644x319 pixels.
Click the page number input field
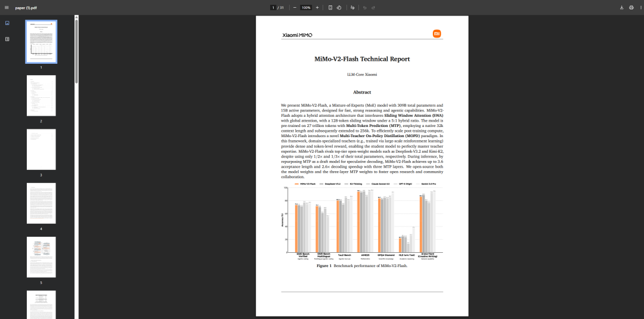pos(273,7)
